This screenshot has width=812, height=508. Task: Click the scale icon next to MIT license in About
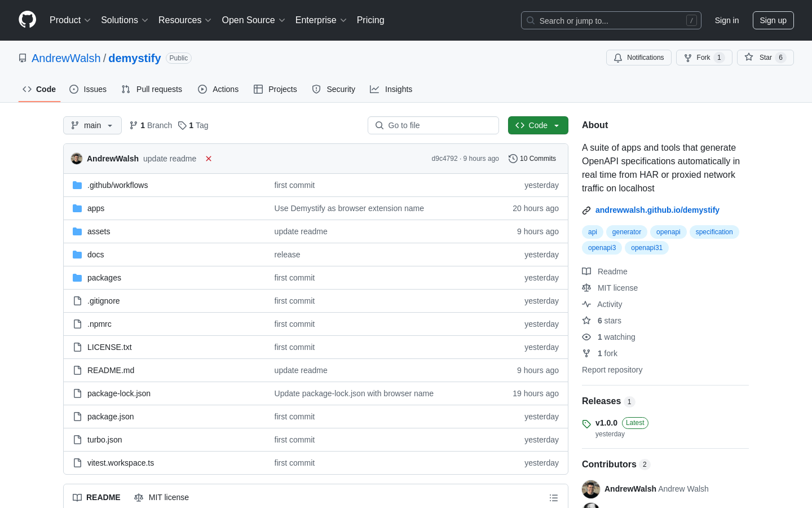pyautogui.click(x=586, y=288)
